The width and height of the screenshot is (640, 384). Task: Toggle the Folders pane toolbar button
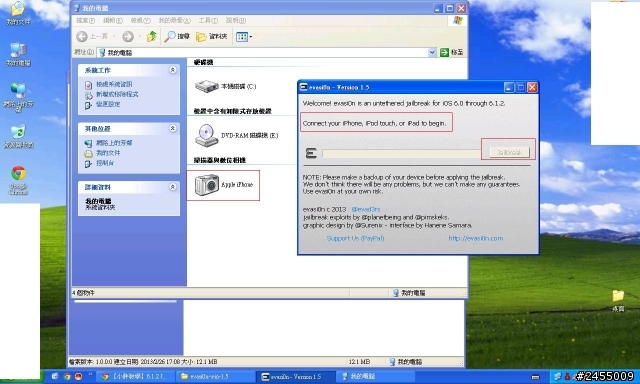211,37
